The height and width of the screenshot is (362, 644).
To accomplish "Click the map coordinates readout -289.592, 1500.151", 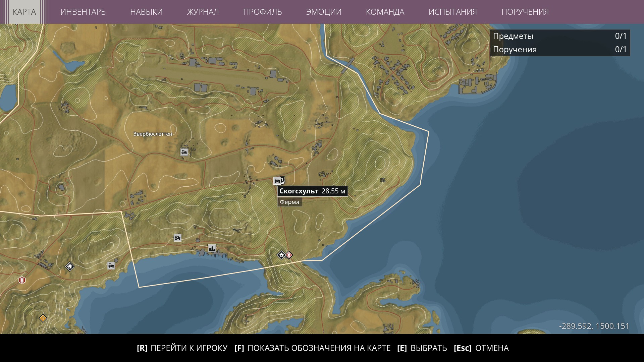I will [594, 326].
